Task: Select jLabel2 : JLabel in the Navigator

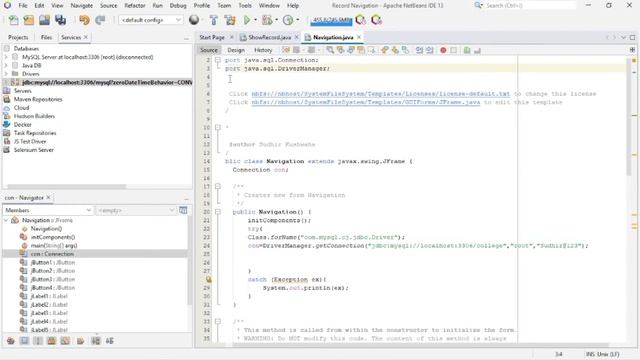Action: point(49,304)
